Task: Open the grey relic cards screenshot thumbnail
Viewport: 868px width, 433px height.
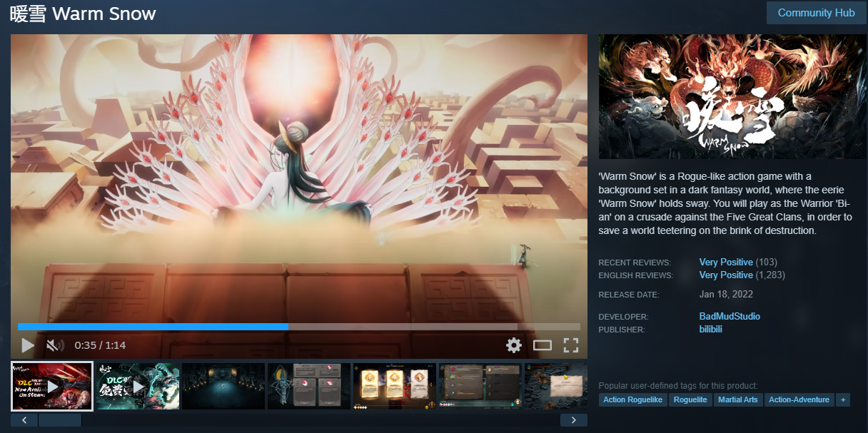Action: click(x=309, y=386)
